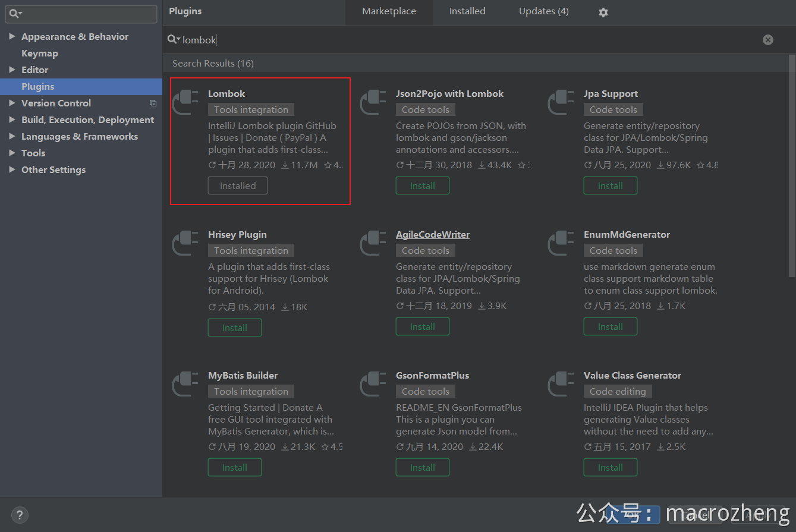Open the plugins gear settings menu

[x=603, y=12]
